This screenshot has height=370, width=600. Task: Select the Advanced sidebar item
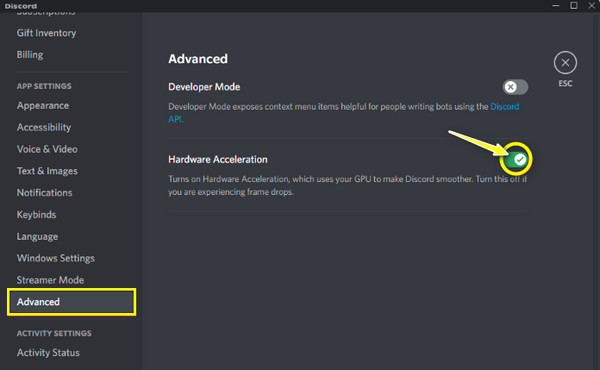tap(72, 302)
